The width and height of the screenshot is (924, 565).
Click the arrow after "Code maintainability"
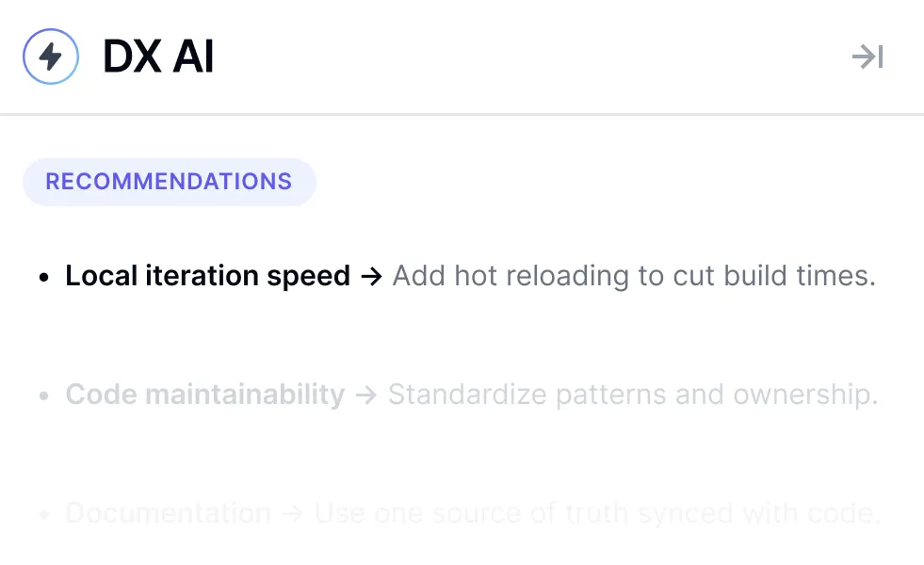[365, 395]
